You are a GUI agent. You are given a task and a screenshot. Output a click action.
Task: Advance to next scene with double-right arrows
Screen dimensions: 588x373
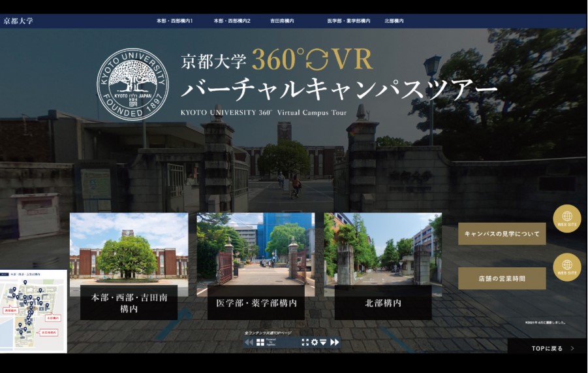[x=335, y=342]
